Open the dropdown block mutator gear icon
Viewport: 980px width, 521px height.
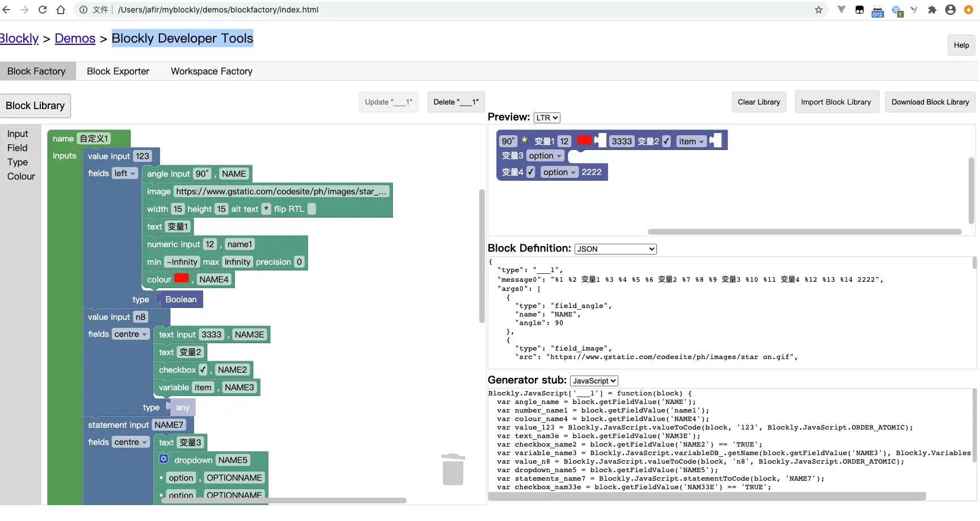(164, 459)
